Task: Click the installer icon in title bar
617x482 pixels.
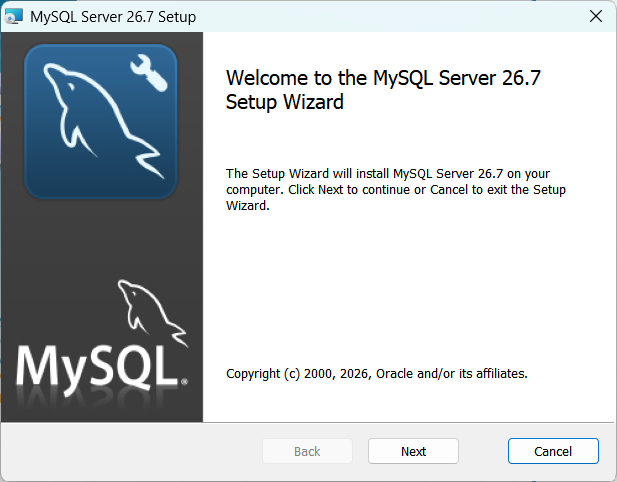Action: click(13, 17)
